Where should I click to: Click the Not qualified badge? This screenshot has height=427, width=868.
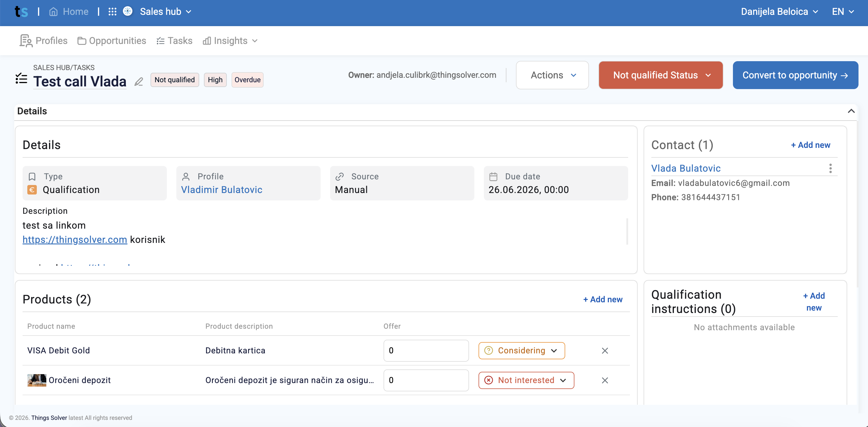[175, 80]
